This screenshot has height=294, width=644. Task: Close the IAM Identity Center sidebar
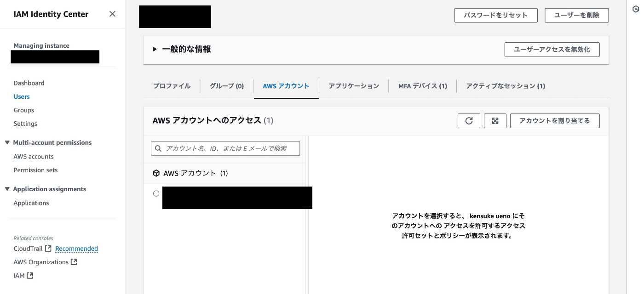coord(112,14)
